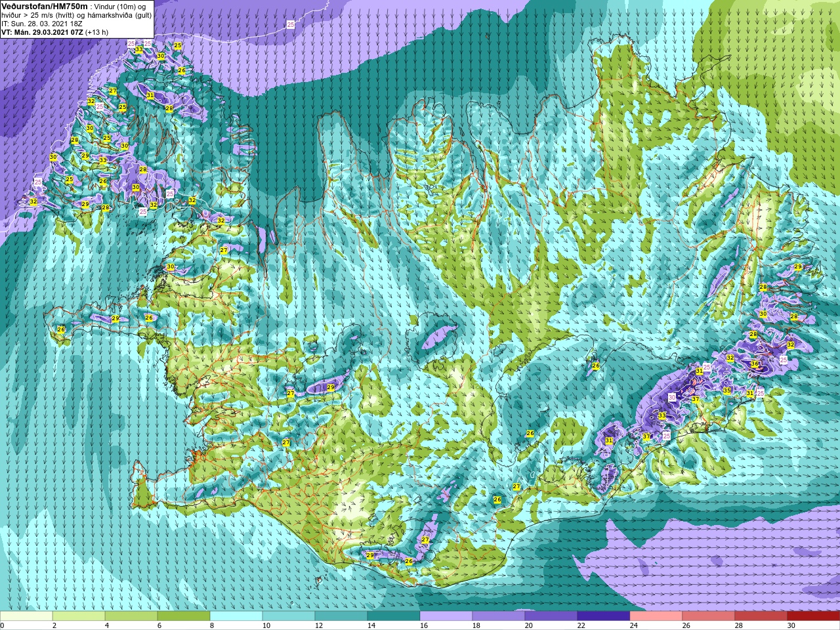
Task: Click the 4–6 m/s green legend swatch
Action: coord(131,616)
